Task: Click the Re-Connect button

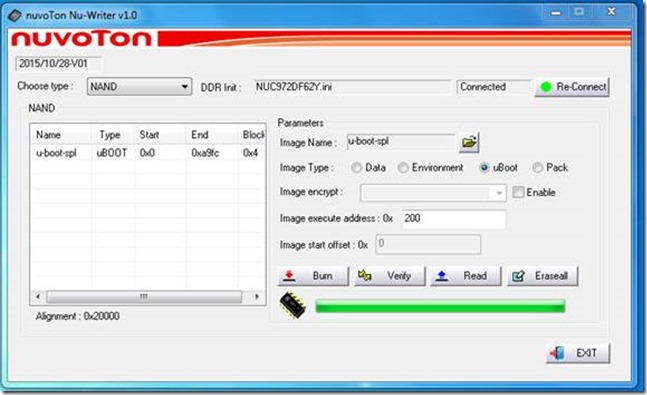Action: pyautogui.click(x=572, y=87)
